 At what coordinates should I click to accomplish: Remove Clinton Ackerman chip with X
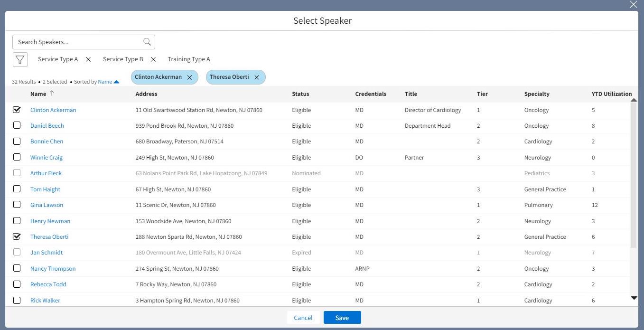pyautogui.click(x=189, y=77)
